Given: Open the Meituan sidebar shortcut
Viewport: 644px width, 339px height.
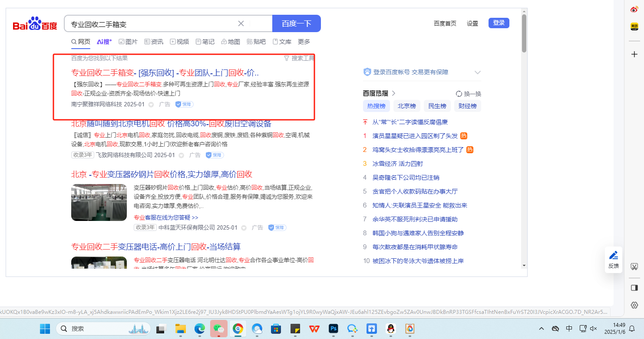Looking at the screenshot, I should [x=634, y=27].
